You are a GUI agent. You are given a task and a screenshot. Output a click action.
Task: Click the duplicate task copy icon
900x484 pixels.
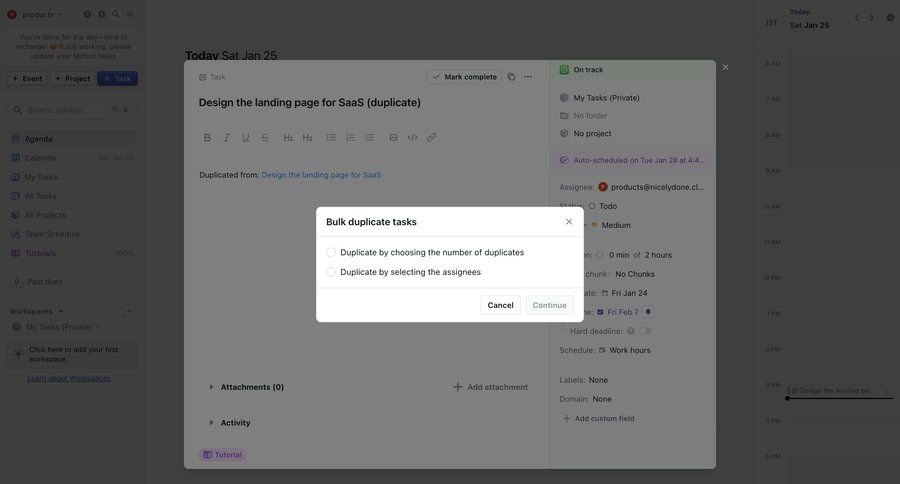511,76
